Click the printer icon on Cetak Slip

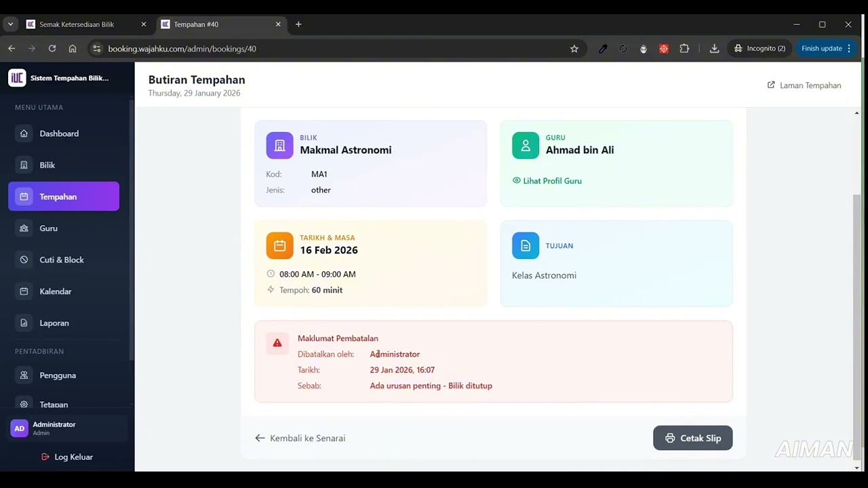(670, 438)
